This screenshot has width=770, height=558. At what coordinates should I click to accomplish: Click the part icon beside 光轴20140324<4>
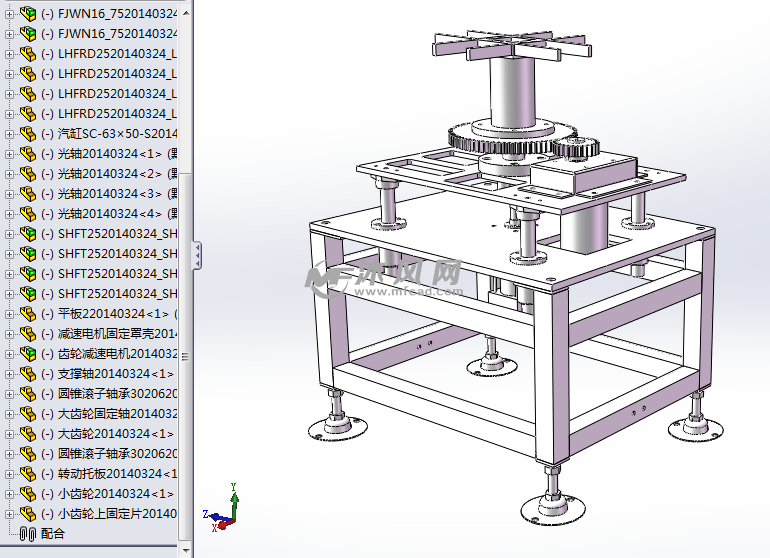coord(28,214)
